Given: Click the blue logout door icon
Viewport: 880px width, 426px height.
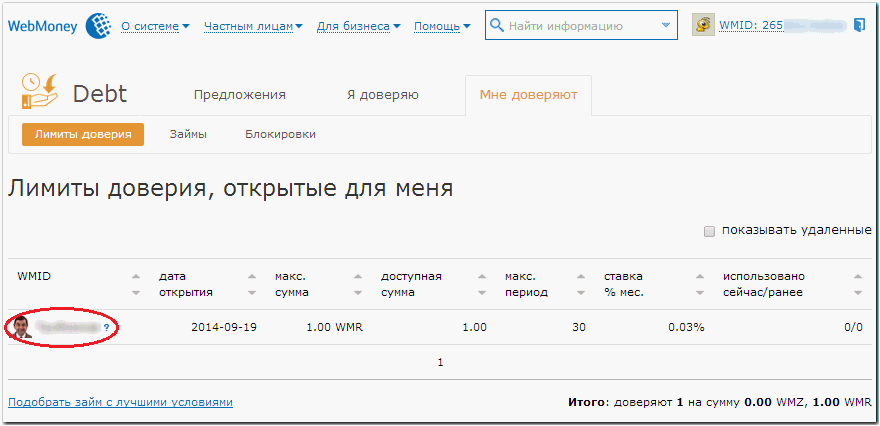Looking at the screenshot, I should pos(858,25).
